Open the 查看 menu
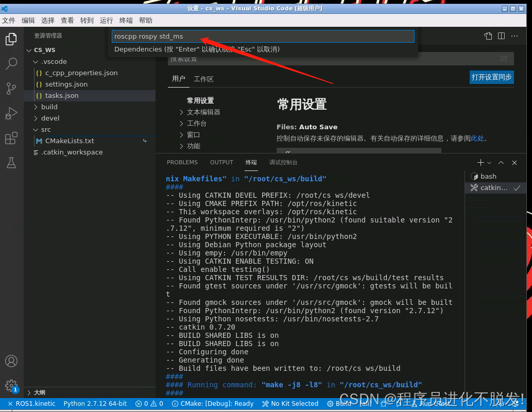532x412 pixels. coord(67,21)
